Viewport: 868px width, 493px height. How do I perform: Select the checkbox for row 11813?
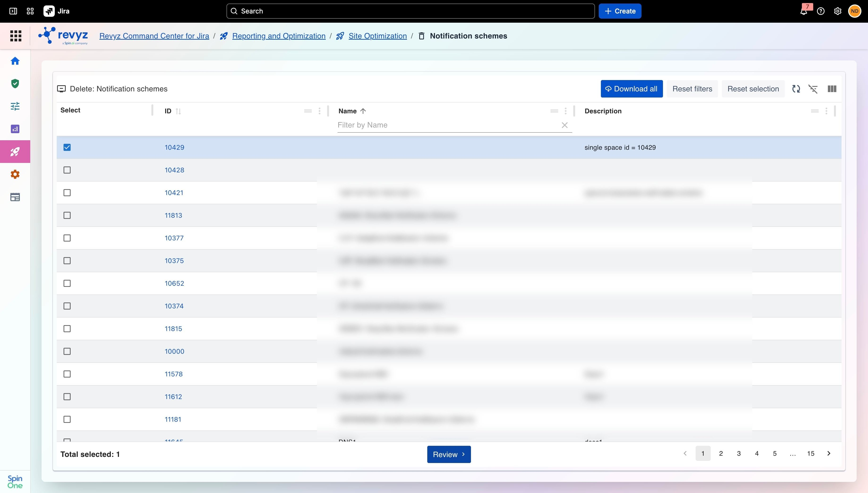tap(67, 215)
